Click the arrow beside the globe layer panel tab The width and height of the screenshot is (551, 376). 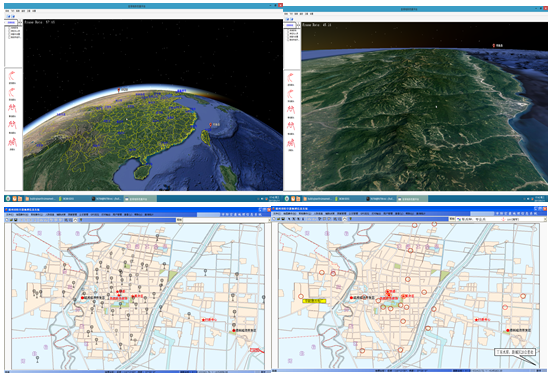(x=20, y=22)
